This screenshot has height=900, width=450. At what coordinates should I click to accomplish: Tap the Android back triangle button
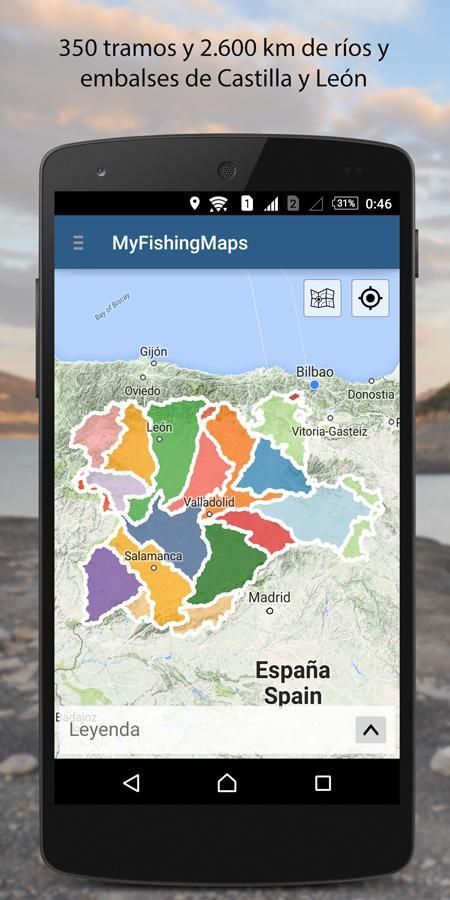point(131,783)
